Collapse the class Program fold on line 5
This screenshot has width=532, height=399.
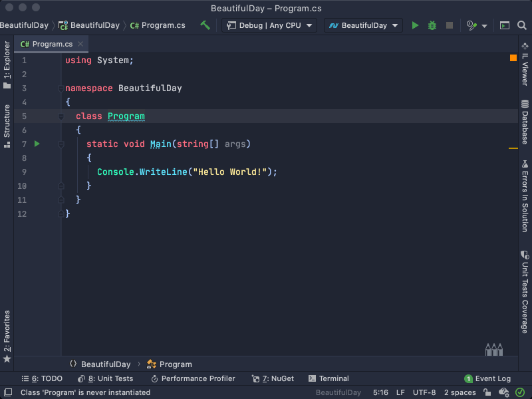click(61, 116)
